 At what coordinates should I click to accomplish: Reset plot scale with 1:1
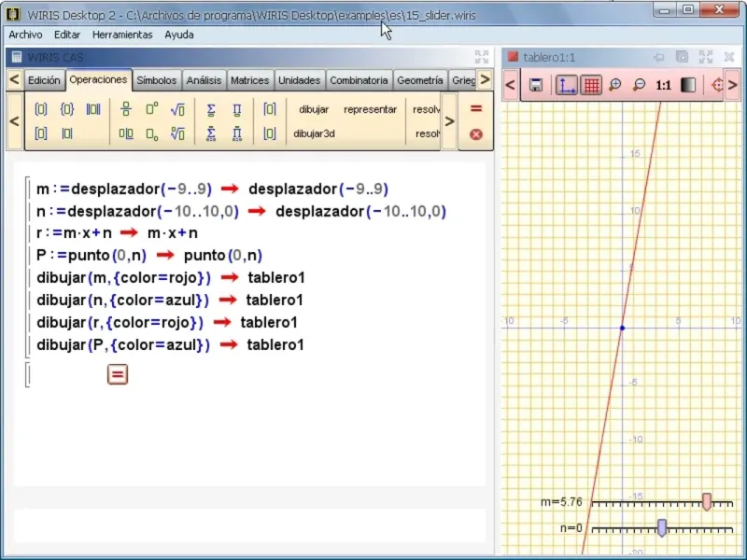663,85
